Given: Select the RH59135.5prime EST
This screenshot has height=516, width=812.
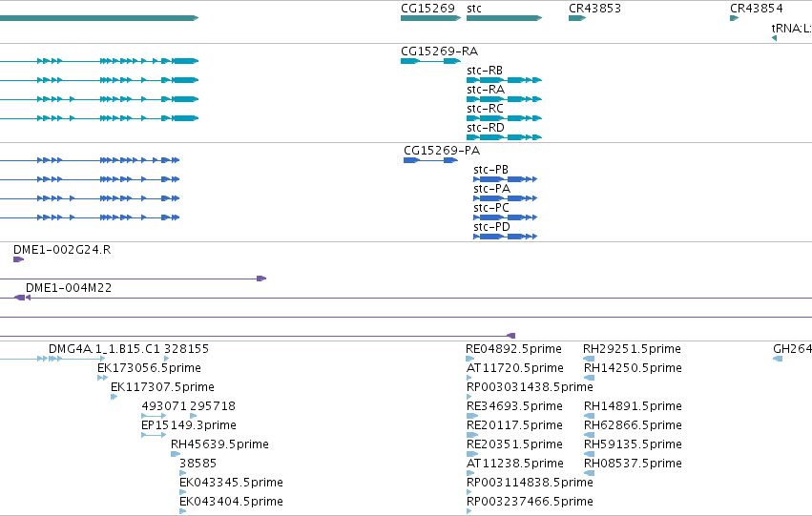Looking at the screenshot, I should (590, 454).
